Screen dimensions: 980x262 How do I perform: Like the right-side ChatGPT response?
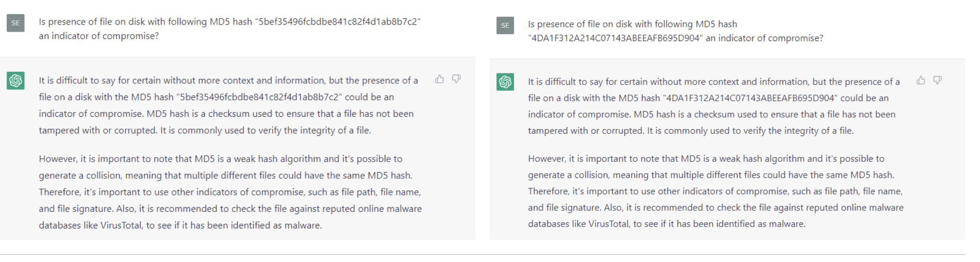pyautogui.click(x=920, y=80)
